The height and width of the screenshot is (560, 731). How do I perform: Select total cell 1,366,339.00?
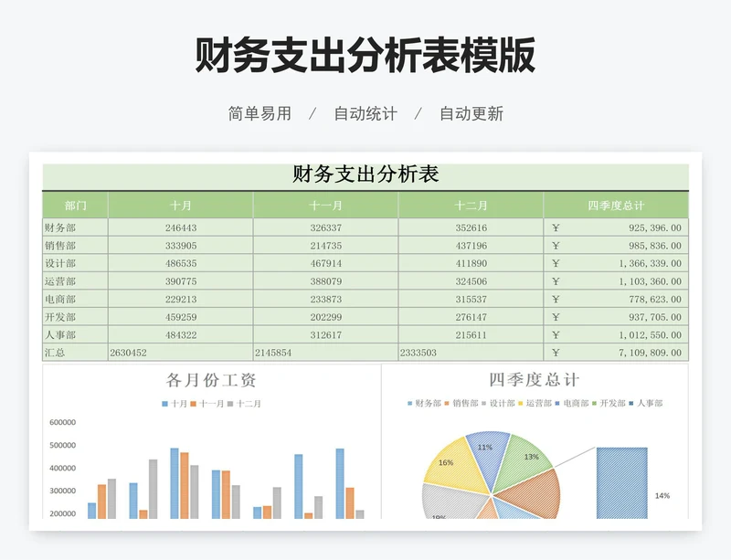[x=616, y=263]
